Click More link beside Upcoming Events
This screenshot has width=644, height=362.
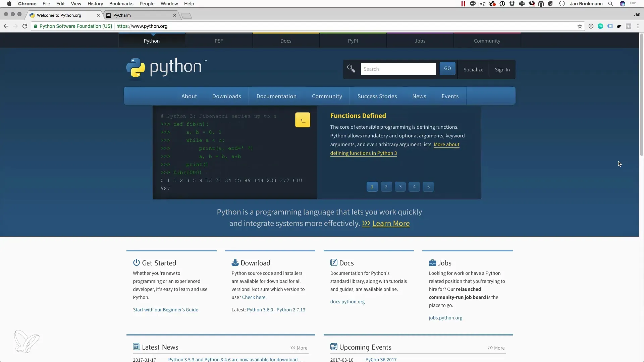pos(496,348)
